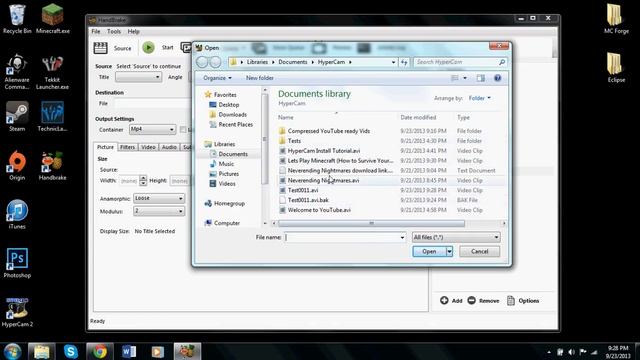The image size is (640, 360).
Task: Open the Recycle Bin desktop icon
Action: [17, 18]
